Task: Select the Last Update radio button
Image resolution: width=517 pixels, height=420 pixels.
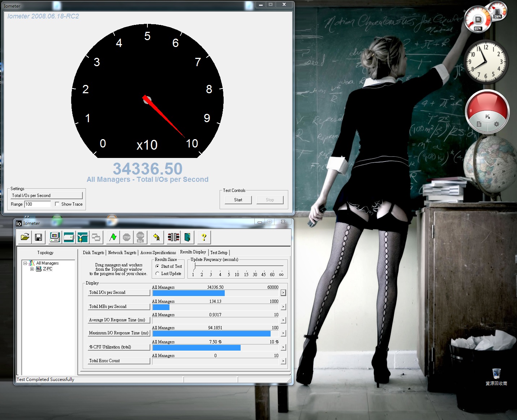Action: pos(158,274)
